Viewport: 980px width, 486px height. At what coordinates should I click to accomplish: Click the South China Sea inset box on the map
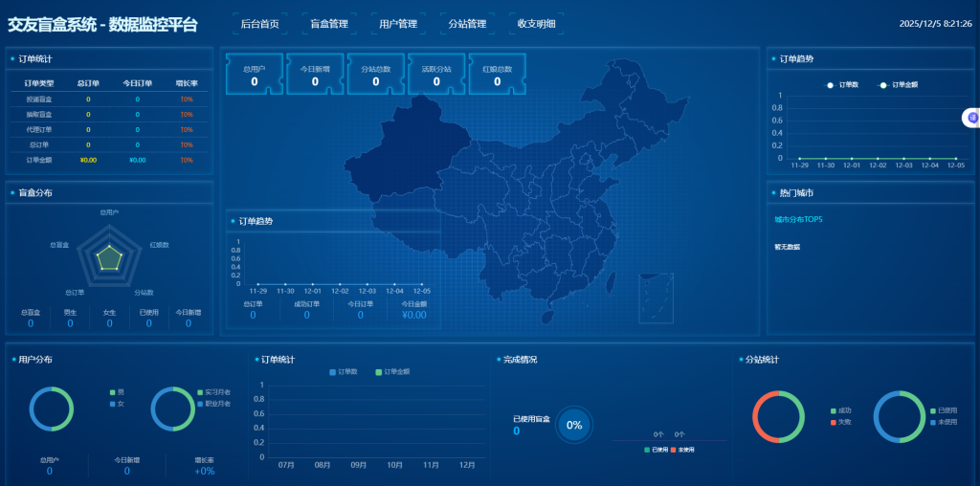[656, 298]
